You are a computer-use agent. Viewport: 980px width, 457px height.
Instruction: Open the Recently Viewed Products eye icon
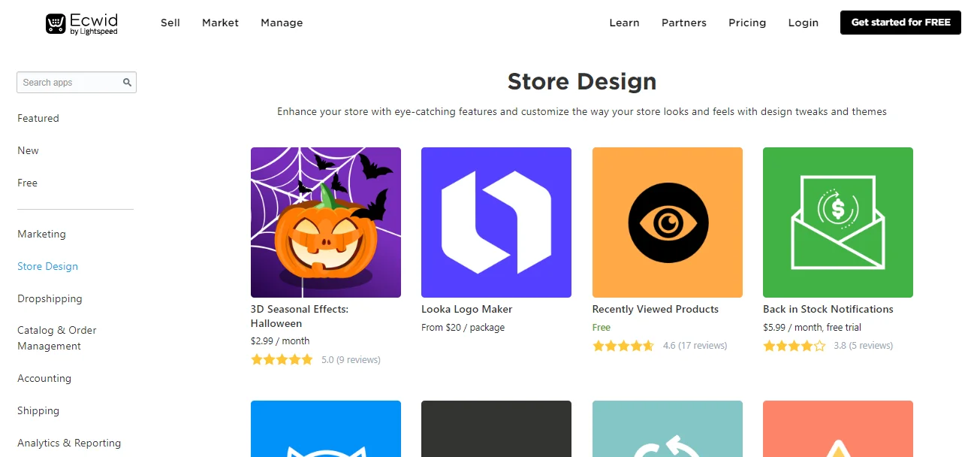668,222
